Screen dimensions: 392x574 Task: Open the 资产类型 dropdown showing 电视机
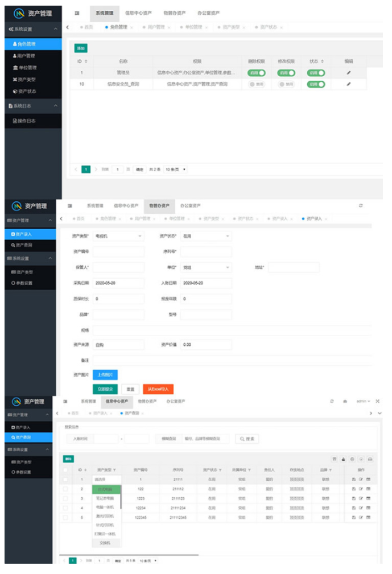(x=118, y=236)
